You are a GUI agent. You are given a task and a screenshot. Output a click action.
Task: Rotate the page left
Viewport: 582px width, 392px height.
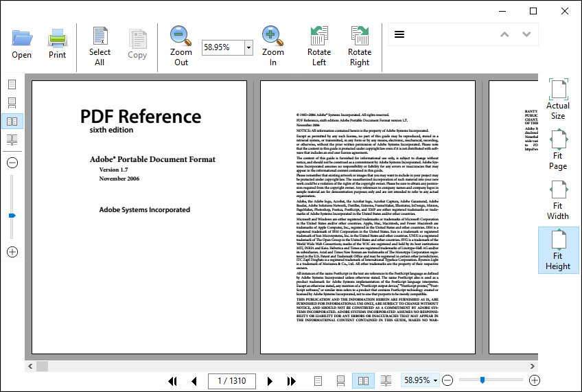pyautogui.click(x=319, y=47)
